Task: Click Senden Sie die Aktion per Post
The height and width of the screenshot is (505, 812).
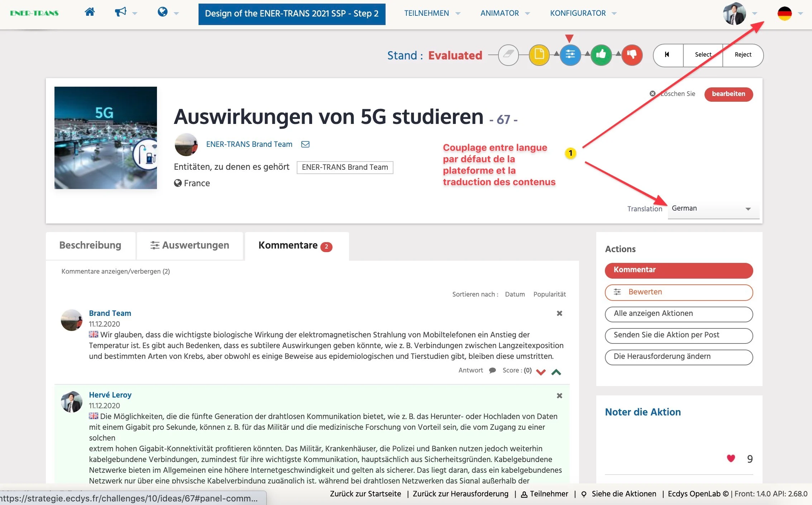Action: point(679,336)
